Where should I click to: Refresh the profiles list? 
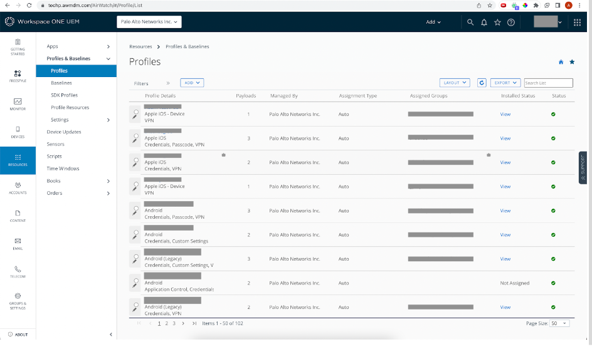click(482, 82)
